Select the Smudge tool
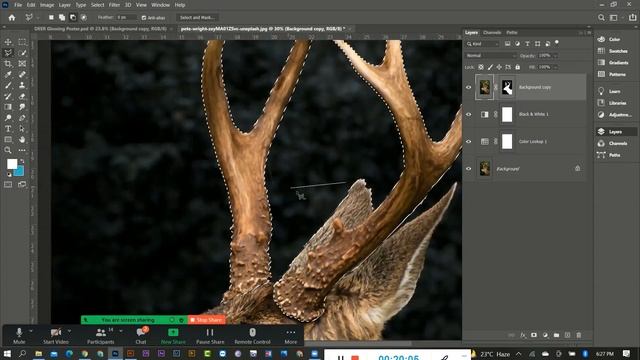The image size is (640, 360). (22, 107)
